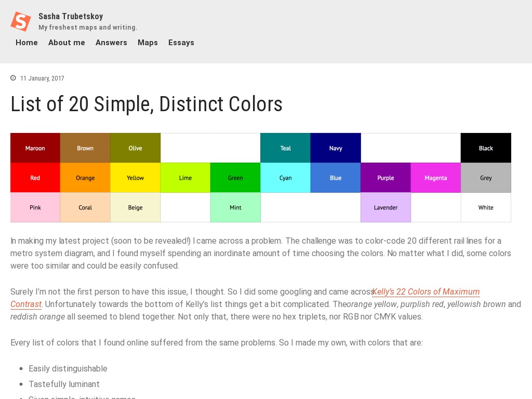The height and width of the screenshot is (399, 532).
Task: Pick the Navy color swatch
Action: pyautogui.click(x=335, y=148)
